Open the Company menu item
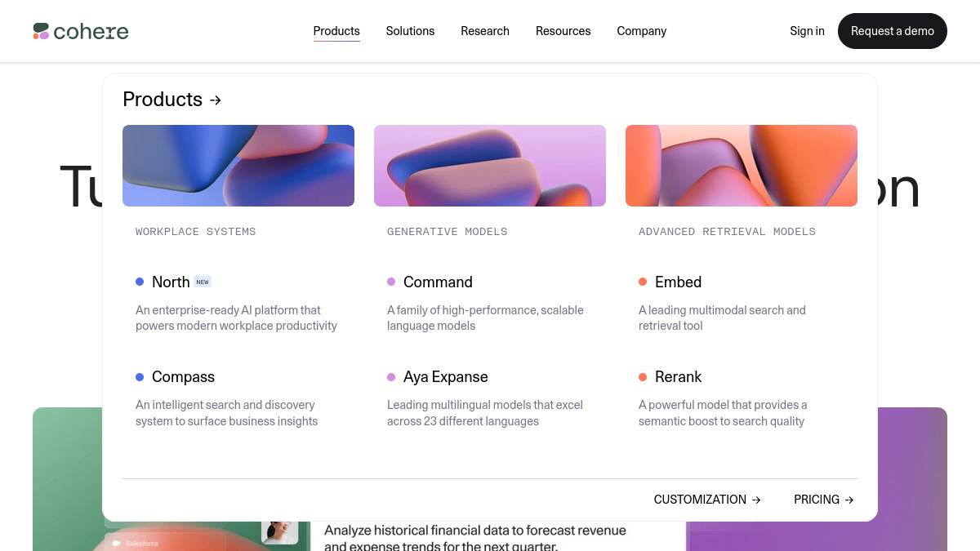The image size is (980, 551). click(641, 31)
